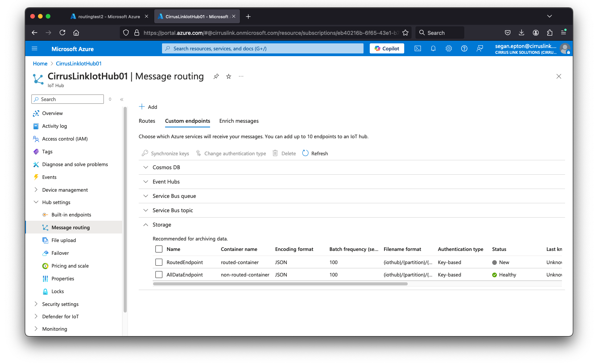Expand the Cosmos DB section

click(146, 167)
